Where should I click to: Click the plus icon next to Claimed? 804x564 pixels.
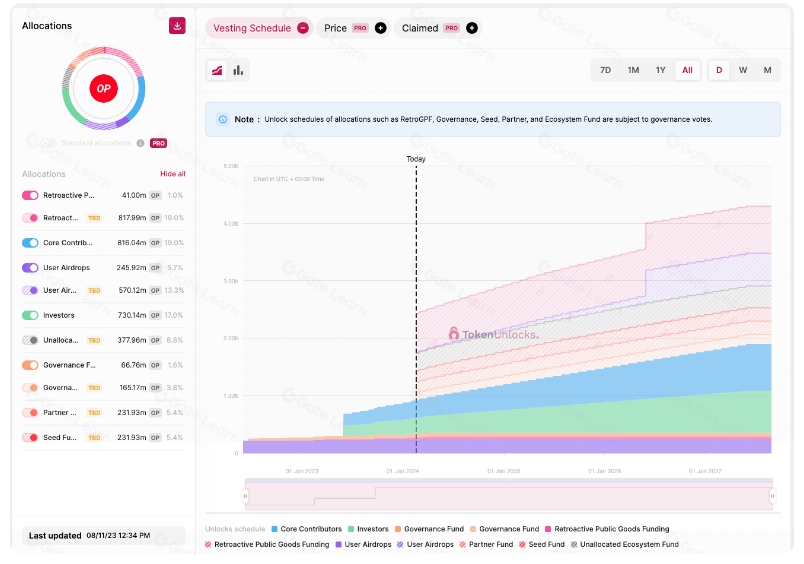[x=472, y=28]
